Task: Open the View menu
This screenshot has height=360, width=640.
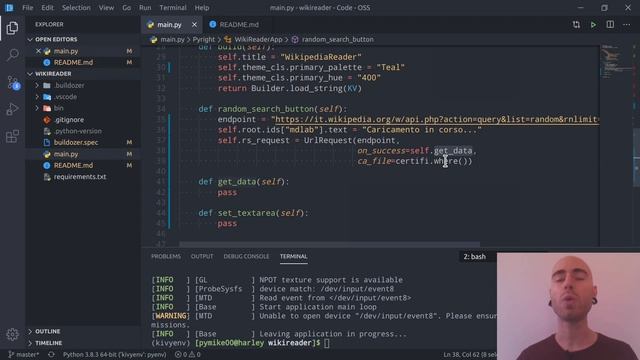Action: (x=106, y=8)
